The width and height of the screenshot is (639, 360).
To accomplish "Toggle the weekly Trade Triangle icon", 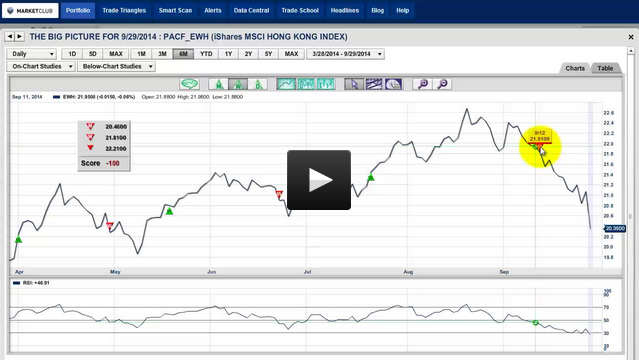I will pyautogui.click(x=238, y=84).
